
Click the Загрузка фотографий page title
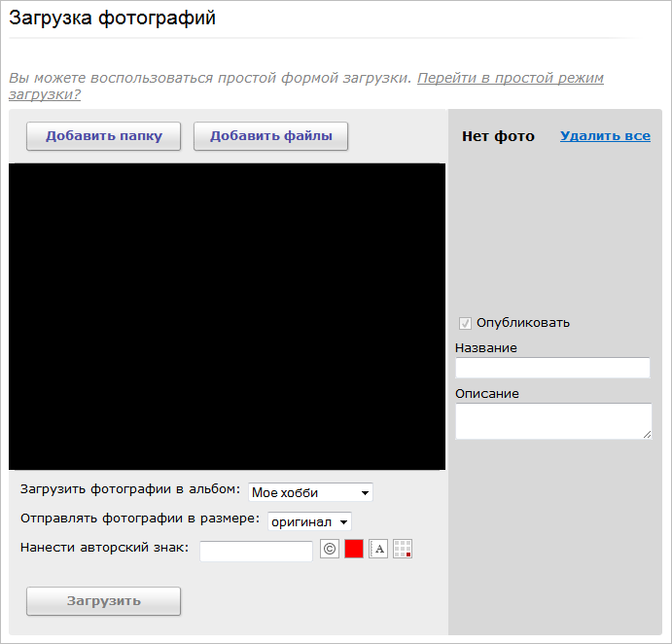(x=113, y=18)
